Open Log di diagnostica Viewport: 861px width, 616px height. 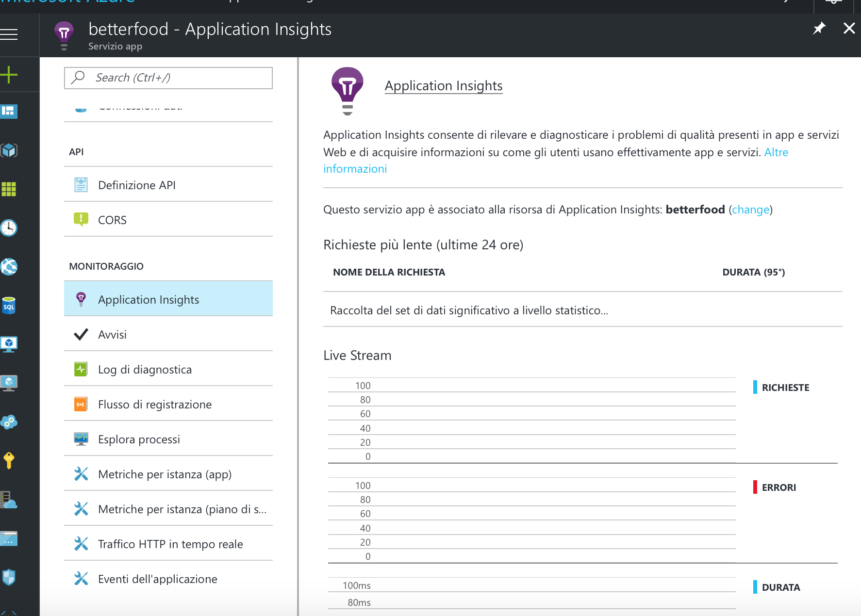tap(168, 369)
